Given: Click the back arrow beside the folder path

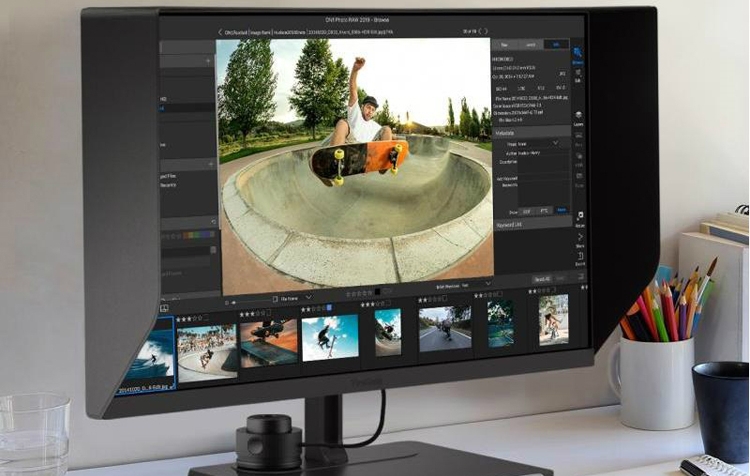Looking at the screenshot, I should tap(220, 32).
